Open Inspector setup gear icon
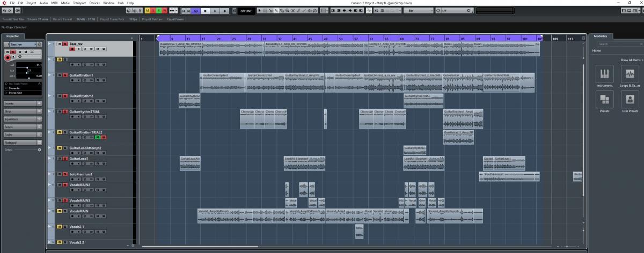The image size is (644, 253). coord(39,150)
